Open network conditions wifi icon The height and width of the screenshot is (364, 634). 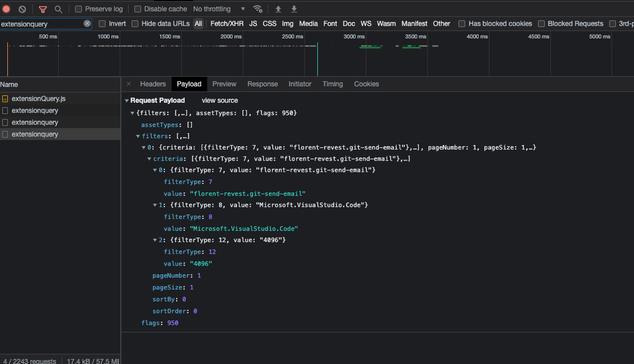pyautogui.click(x=257, y=9)
